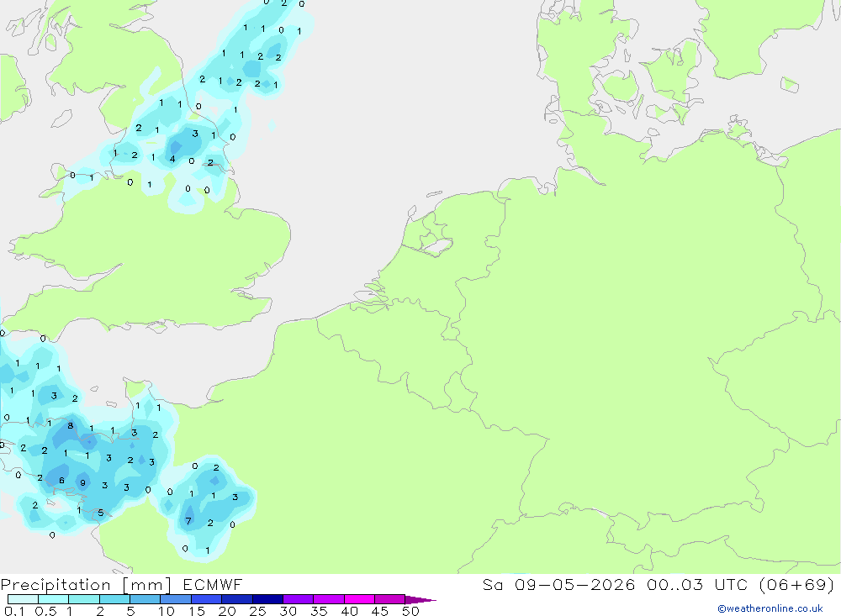Click the 'ECMWF' model label
Viewport: 841px width, 616px height.
click(213, 584)
